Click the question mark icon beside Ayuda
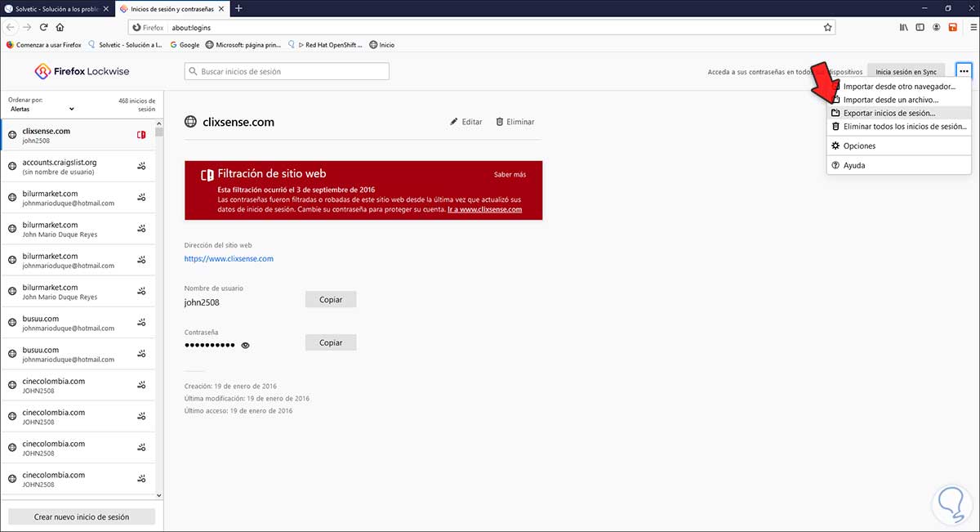This screenshot has width=980, height=532. point(835,165)
